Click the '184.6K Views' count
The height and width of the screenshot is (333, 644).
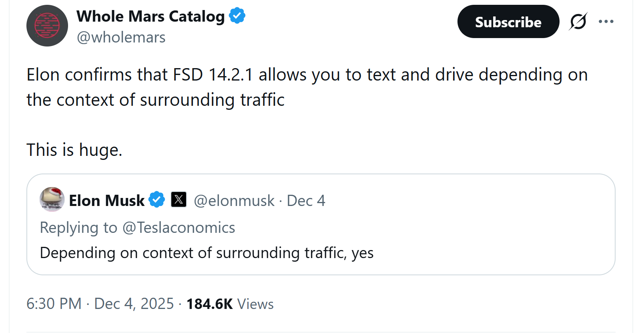230,304
